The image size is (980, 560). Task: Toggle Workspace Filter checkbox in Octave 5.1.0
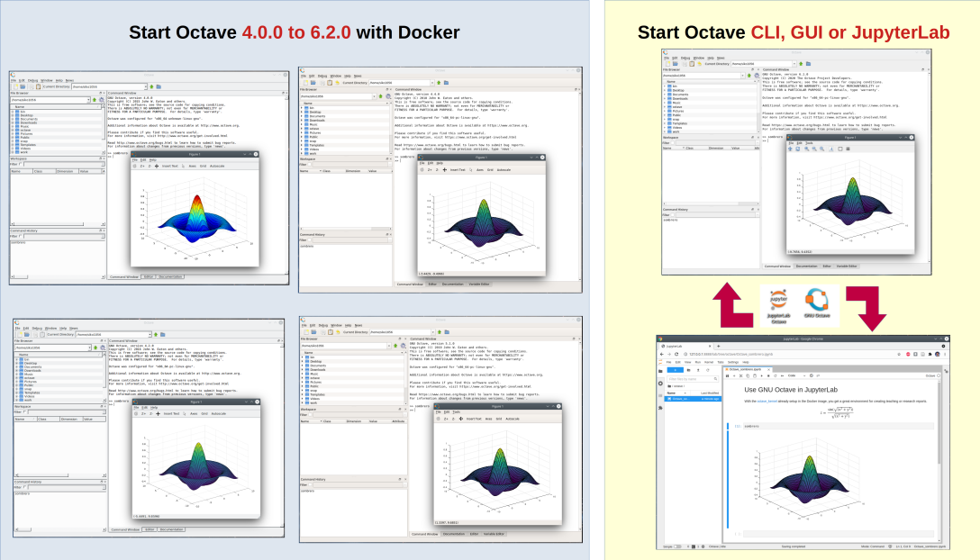click(310, 414)
